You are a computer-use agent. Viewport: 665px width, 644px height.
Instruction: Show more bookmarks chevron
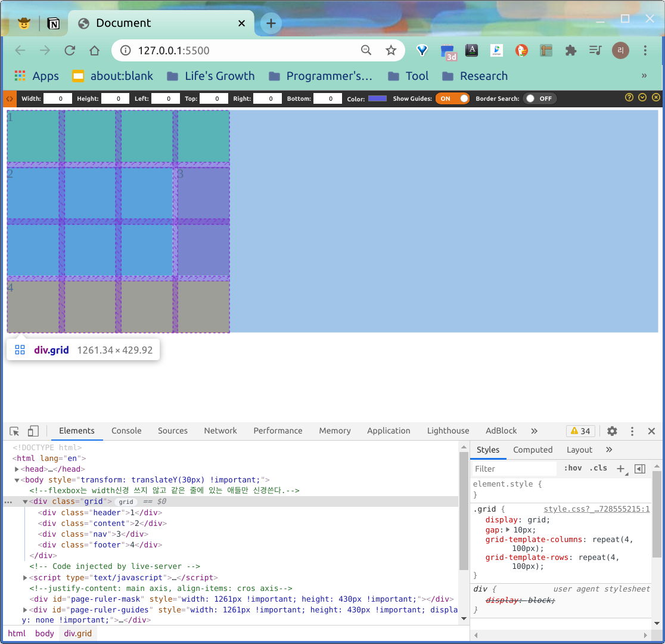644,76
